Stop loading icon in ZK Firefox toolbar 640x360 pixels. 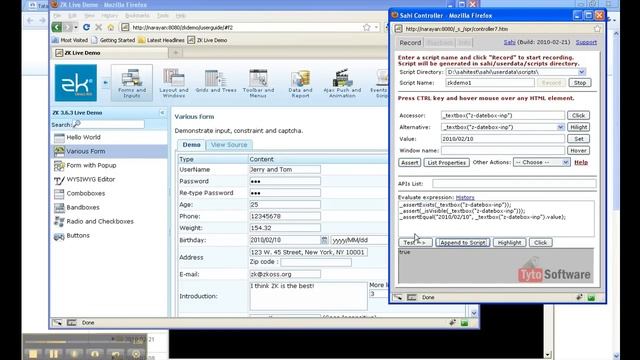(x=98, y=27)
